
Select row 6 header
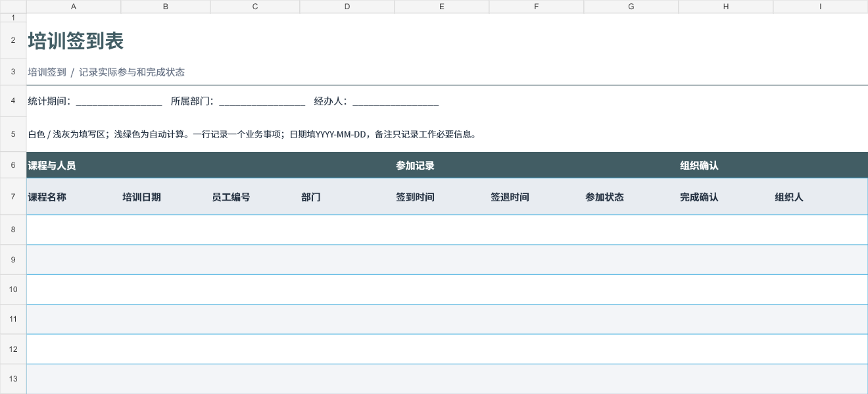[x=13, y=165]
